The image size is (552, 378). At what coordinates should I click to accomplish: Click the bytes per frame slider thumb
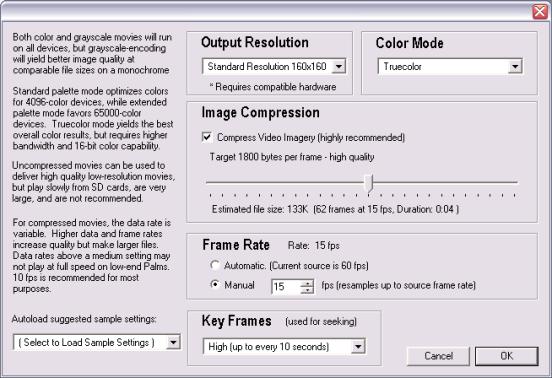(x=369, y=183)
